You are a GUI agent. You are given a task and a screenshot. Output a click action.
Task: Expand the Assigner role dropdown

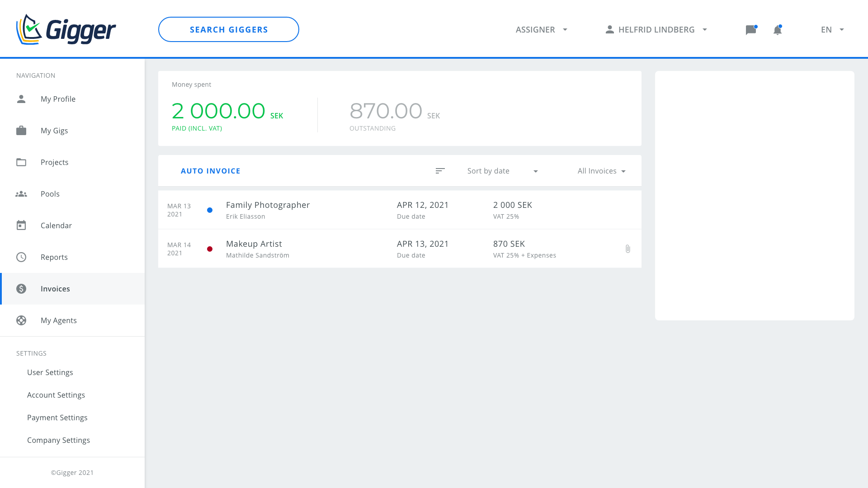pyautogui.click(x=541, y=30)
